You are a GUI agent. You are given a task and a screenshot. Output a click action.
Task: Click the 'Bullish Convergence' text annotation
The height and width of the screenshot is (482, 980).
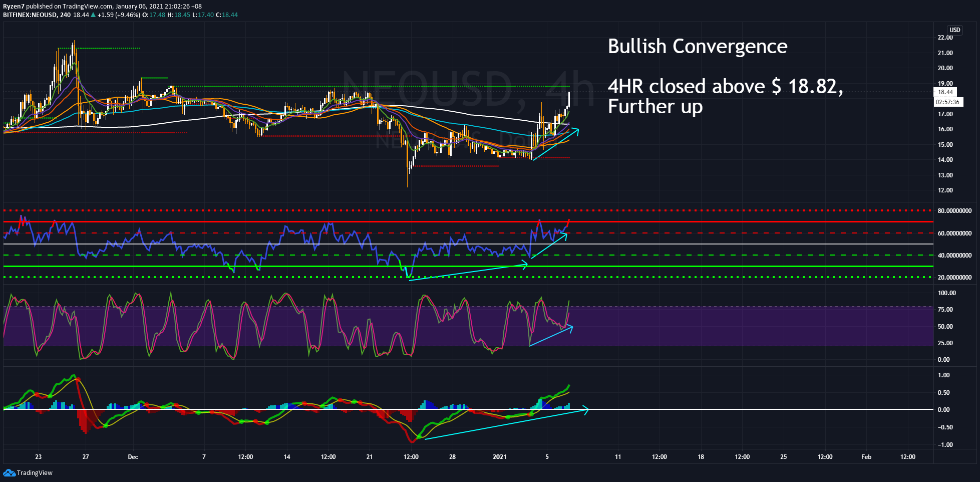(698, 47)
